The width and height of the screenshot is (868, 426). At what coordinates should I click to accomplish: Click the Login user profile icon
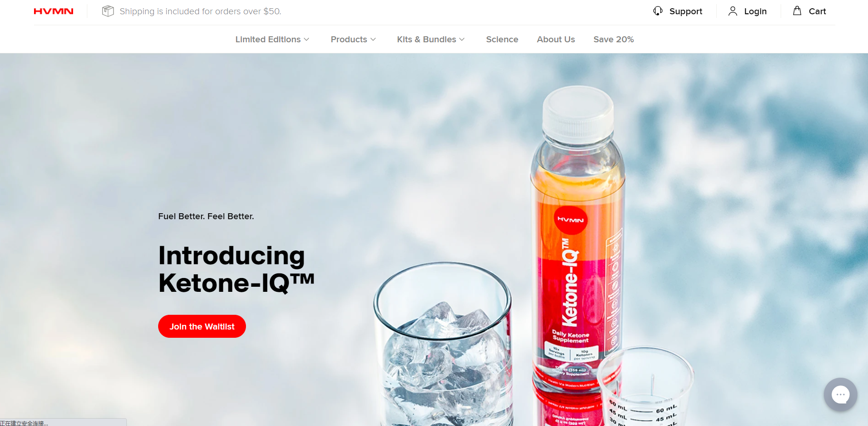pyautogui.click(x=733, y=11)
